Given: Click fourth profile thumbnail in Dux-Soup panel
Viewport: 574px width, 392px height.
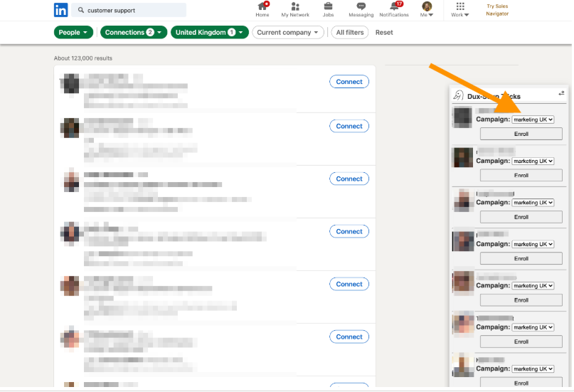Looking at the screenshot, I should click(463, 241).
